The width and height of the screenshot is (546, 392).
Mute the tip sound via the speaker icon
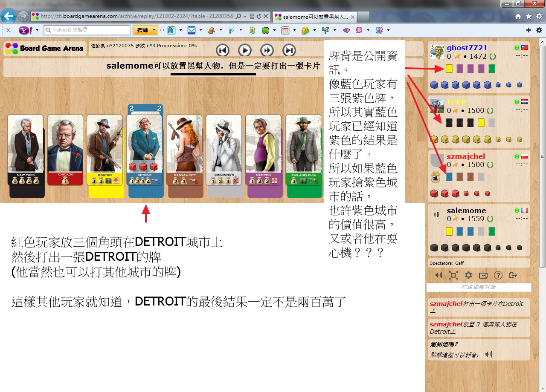pyautogui.click(x=488, y=354)
